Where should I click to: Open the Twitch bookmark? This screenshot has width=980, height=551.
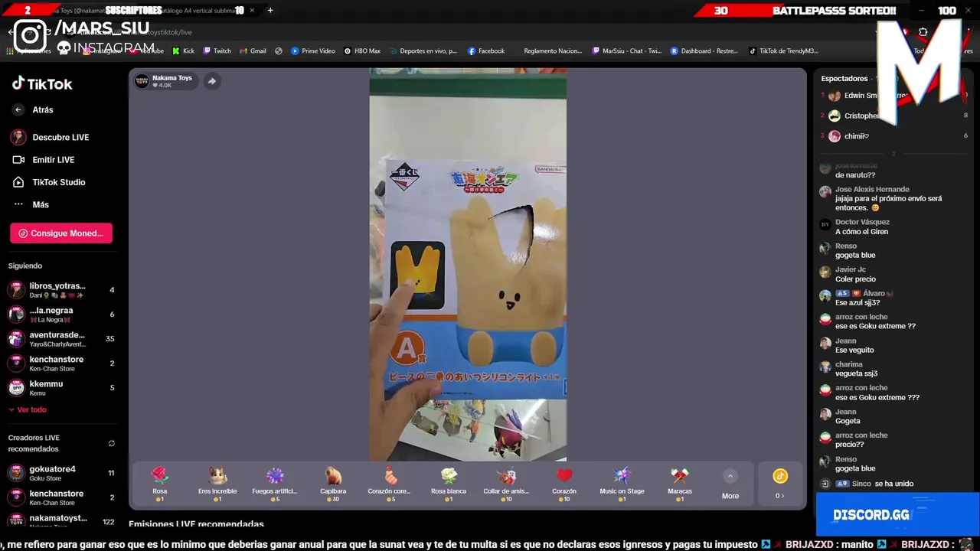(x=217, y=51)
